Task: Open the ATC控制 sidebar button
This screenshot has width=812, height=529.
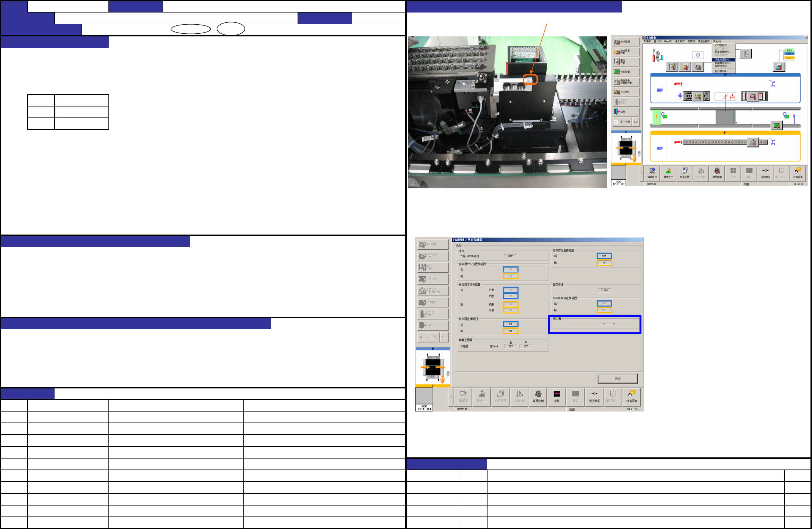Action: [626, 92]
